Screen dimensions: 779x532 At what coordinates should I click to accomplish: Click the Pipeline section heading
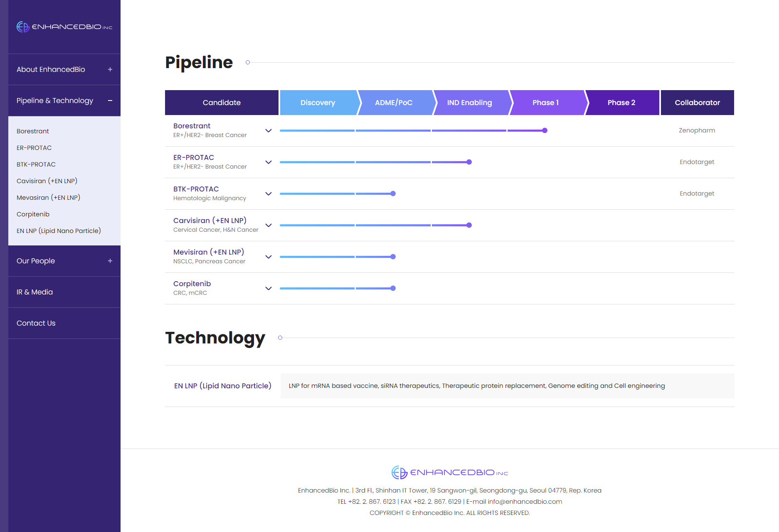(x=199, y=62)
